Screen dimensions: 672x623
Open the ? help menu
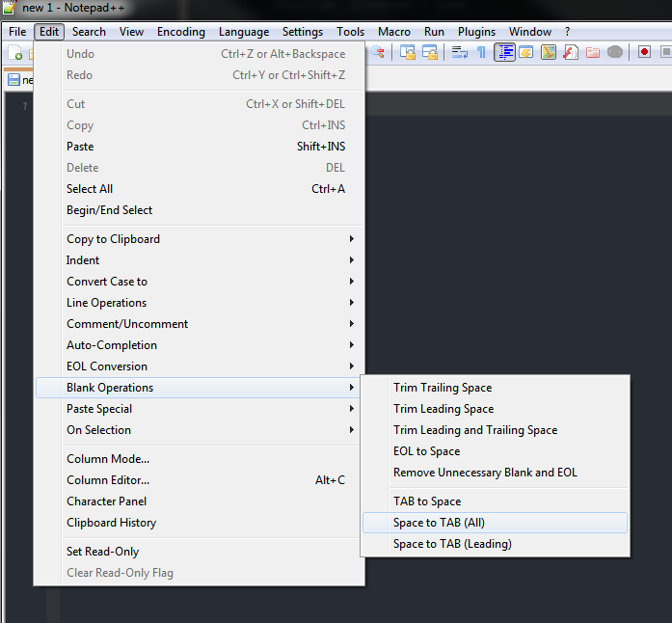click(568, 32)
